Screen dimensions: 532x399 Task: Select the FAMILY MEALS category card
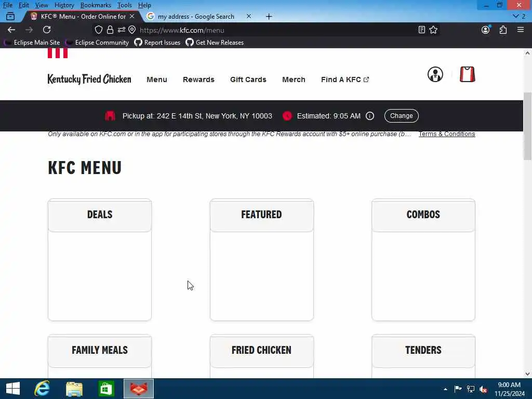[x=100, y=356]
